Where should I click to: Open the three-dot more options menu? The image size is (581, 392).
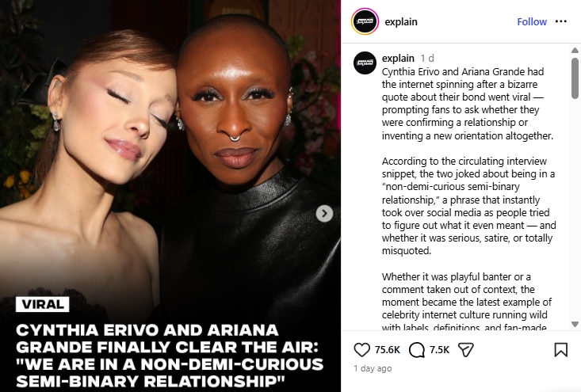tap(560, 21)
